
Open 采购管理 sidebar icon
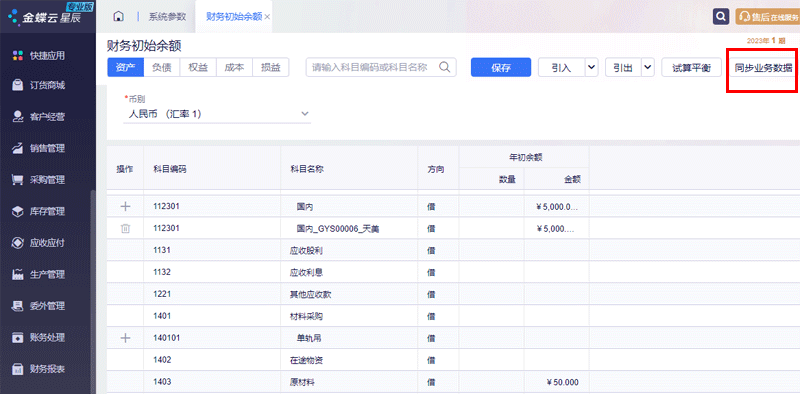(18, 180)
